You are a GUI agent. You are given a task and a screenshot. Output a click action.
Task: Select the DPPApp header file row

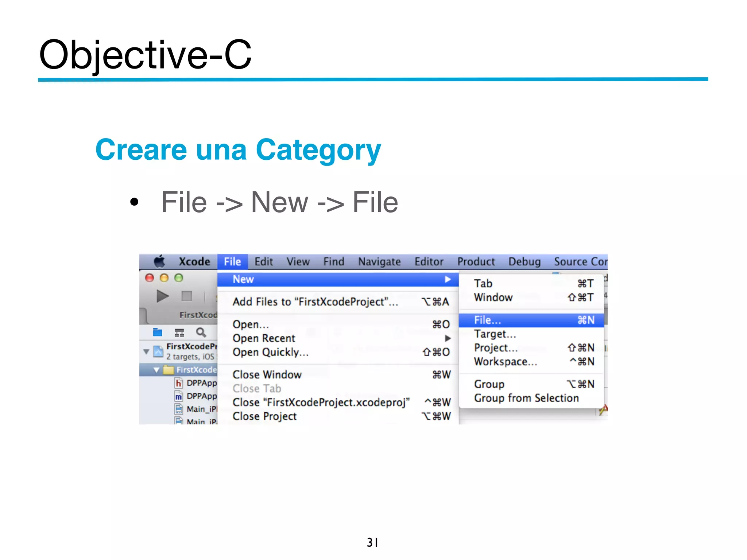click(178, 383)
